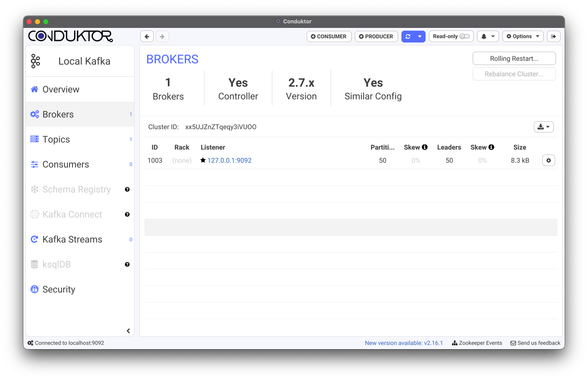Open the export download dropdown

[544, 127]
